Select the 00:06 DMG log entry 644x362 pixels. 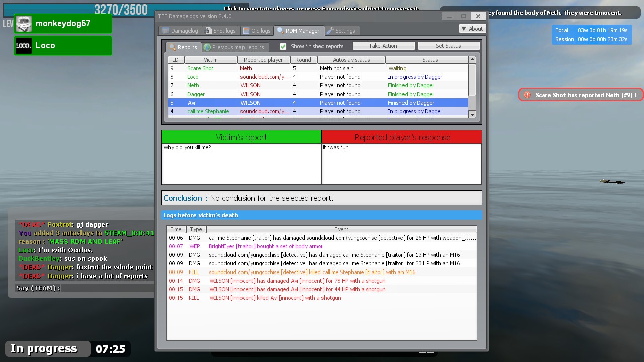(x=321, y=238)
